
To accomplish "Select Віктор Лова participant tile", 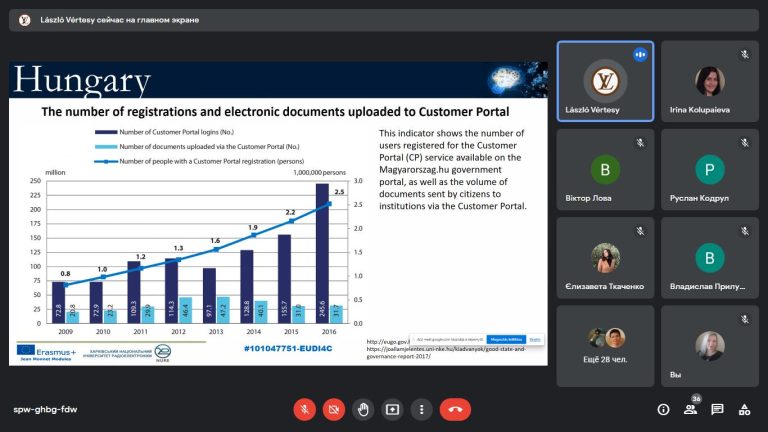I will 605,169.
